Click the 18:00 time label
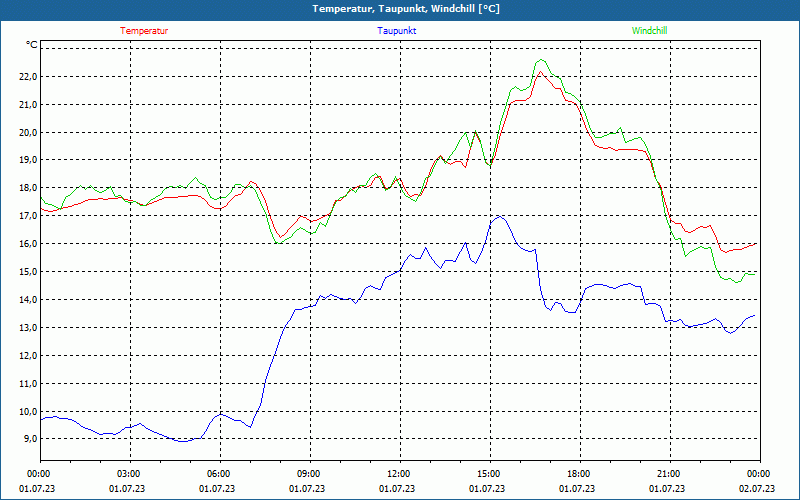Image resolution: width=800 pixels, height=500 pixels. tap(581, 474)
